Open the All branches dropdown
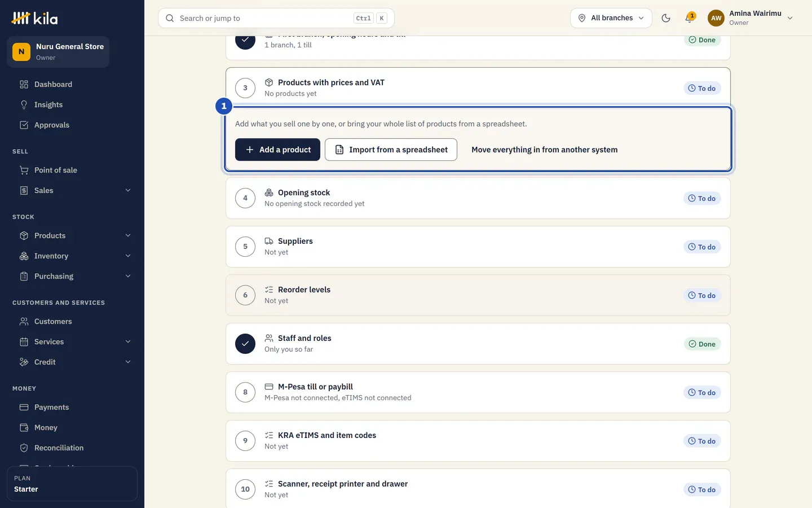812x508 pixels. [x=611, y=18]
